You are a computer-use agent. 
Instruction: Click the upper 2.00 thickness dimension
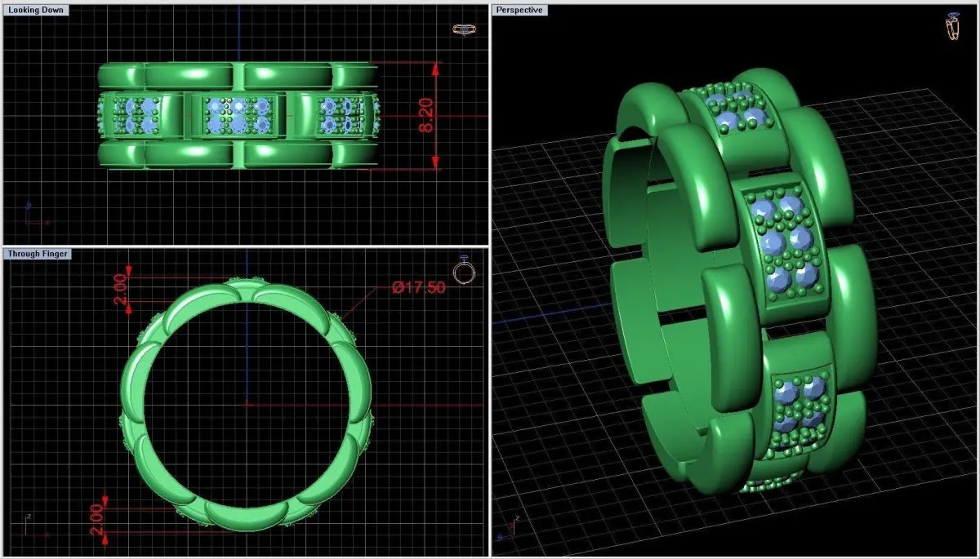120,291
